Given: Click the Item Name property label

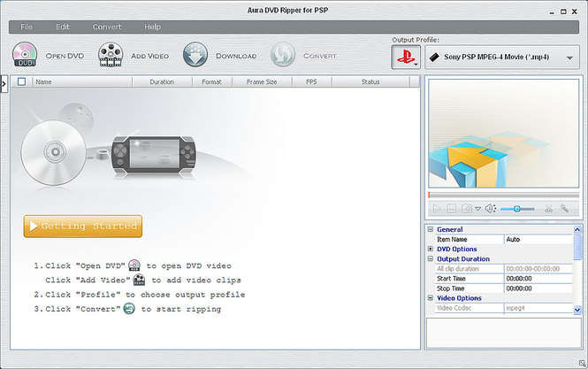Looking at the screenshot, I should [452, 239].
